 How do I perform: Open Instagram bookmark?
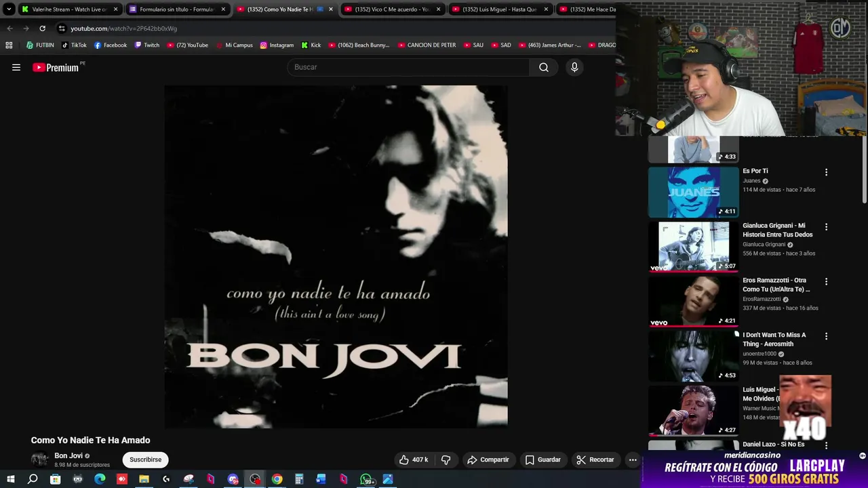coord(277,45)
